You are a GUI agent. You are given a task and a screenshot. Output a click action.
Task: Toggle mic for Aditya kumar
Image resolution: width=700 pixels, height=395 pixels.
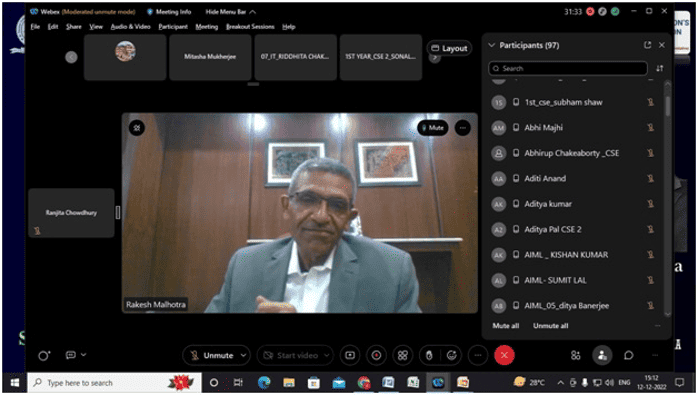[650, 204]
